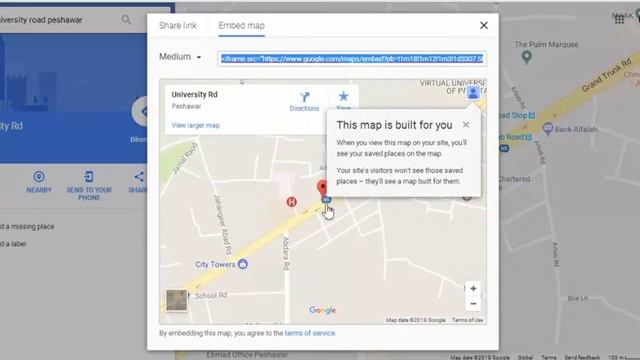The height and width of the screenshot is (360, 640).
Task: Click Google logo in preview map
Action: click(322, 310)
